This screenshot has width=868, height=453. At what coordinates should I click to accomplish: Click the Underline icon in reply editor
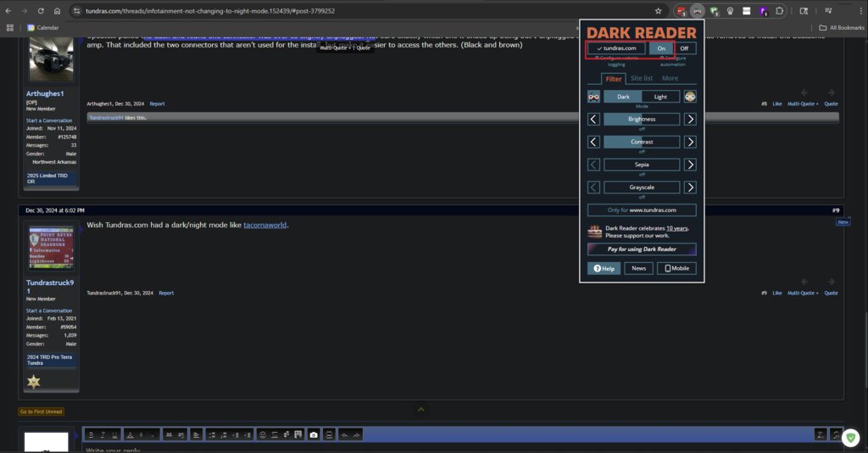(x=114, y=435)
